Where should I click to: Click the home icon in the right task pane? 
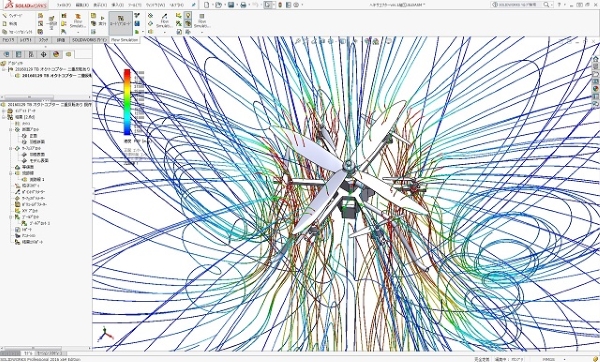[596, 59]
